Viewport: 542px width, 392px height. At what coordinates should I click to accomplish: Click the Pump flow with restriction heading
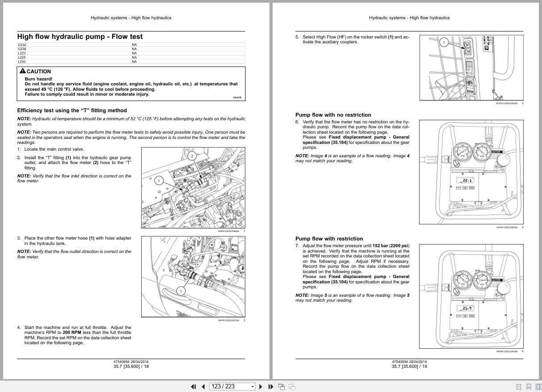tap(329, 239)
